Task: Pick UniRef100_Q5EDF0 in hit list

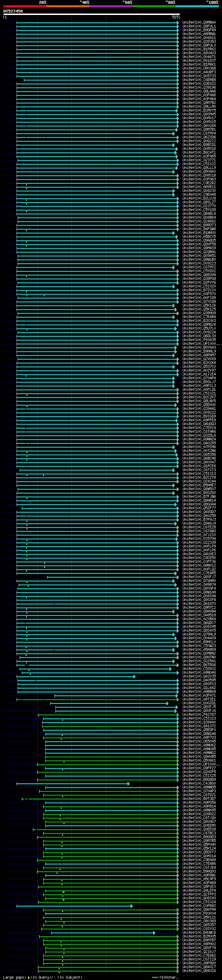Action: (x=199, y=730)
